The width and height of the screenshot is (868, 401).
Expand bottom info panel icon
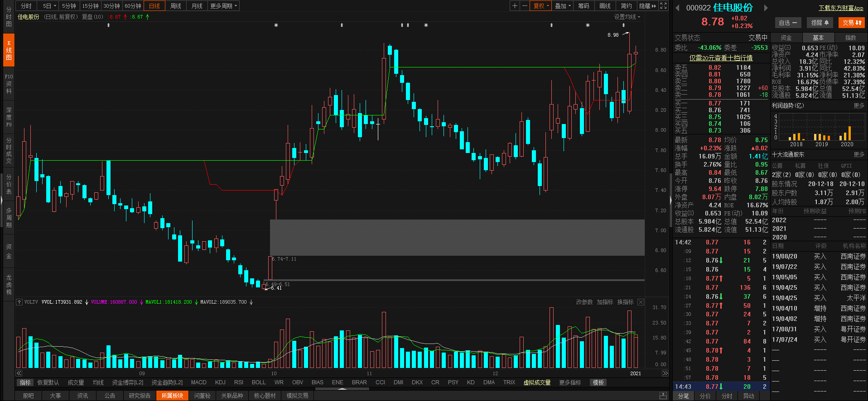(663, 396)
